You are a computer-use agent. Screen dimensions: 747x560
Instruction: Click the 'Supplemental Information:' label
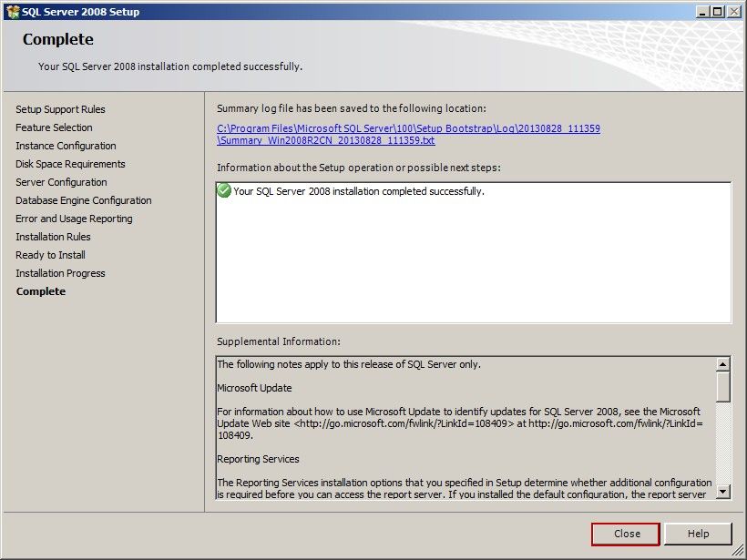279,341
